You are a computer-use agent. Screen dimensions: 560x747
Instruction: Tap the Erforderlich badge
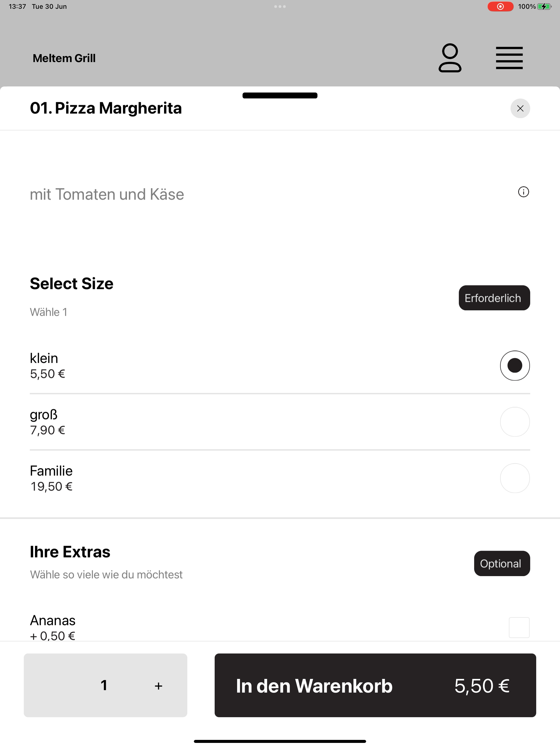494,298
